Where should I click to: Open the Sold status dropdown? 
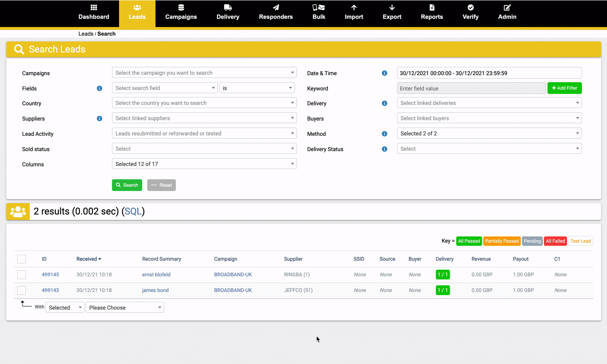tap(204, 149)
